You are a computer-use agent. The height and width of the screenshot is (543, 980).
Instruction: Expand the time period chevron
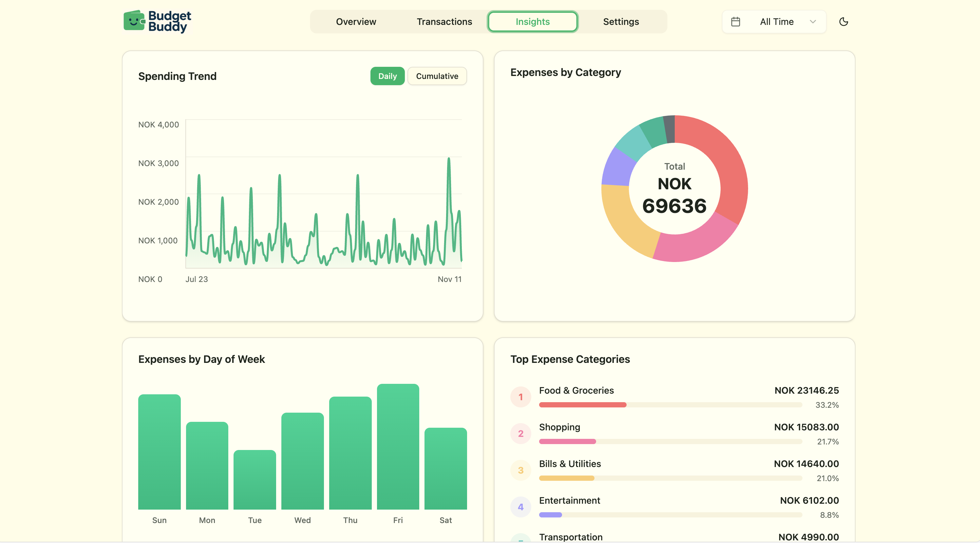[813, 22]
